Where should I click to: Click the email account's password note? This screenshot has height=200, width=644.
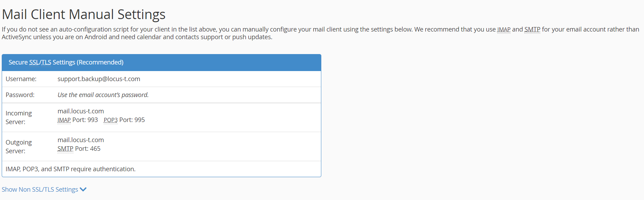tap(103, 95)
